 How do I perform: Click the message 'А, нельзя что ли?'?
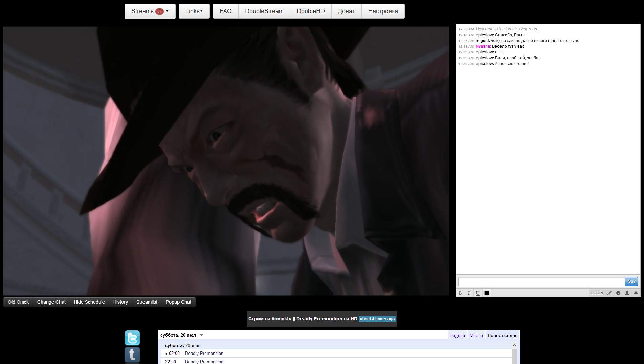[512, 64]
